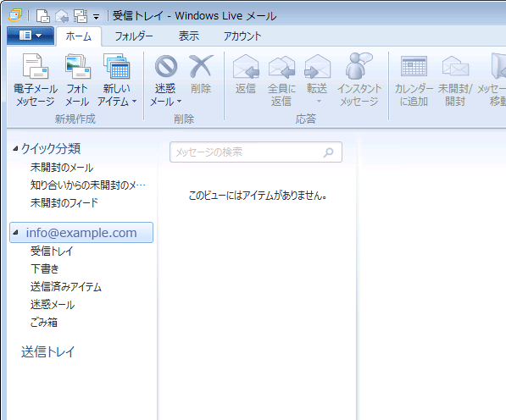Image resolution: width=506 pixels, height=420 pixels.
Task: Switch to the アカウント tab
Action: click(x=242, y=36)
